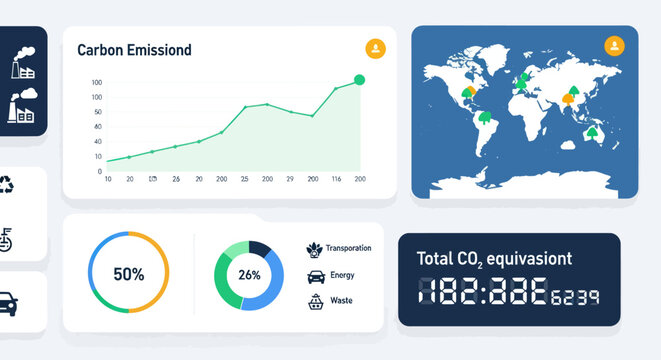This screenshot has width=661, height=360.
Task: Click the Energy legend car icon
Action: click(x=316, y=277)
